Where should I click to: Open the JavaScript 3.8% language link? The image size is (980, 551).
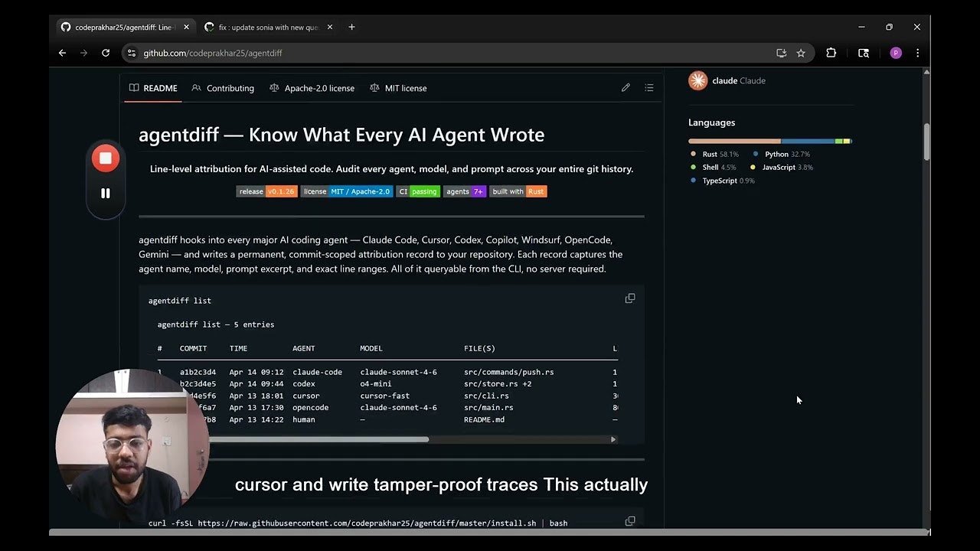click(781, 167)
